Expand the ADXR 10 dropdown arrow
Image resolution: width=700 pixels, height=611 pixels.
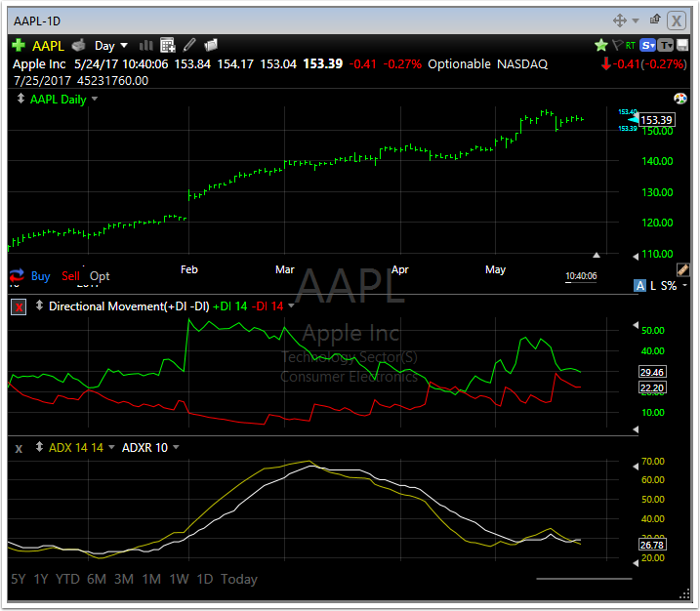point(176,447)
